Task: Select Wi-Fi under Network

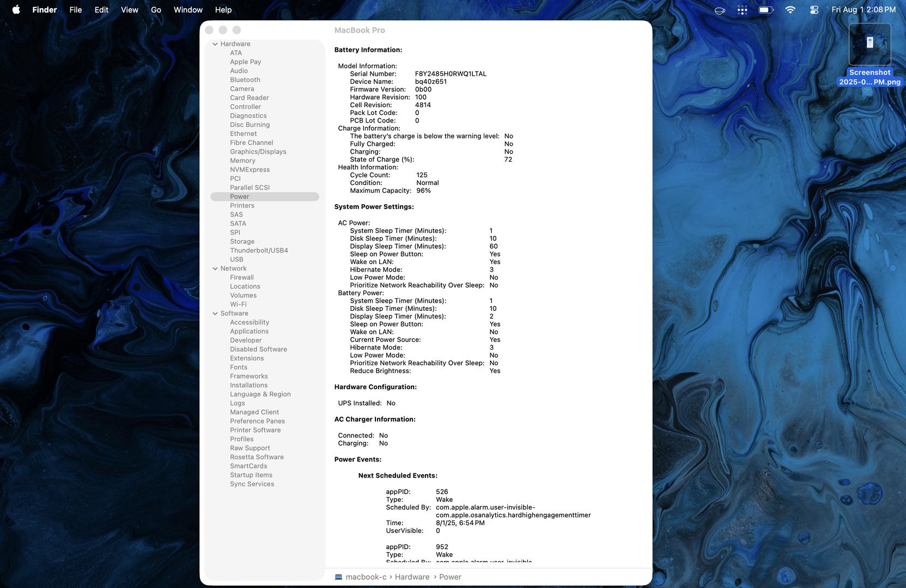Action: point(238,304)
